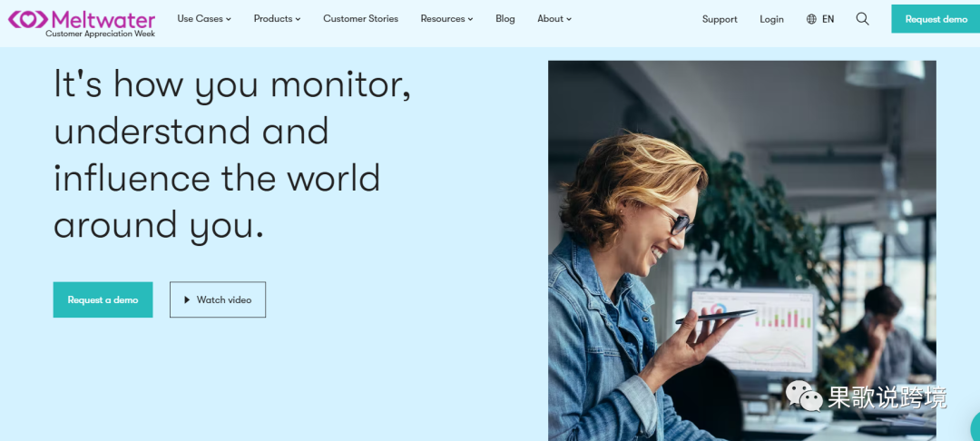Image resolution: width=980 pixels, height=441 pixels.
Task: Click the top-right Request demo button
Action: (x=936, y=19)
